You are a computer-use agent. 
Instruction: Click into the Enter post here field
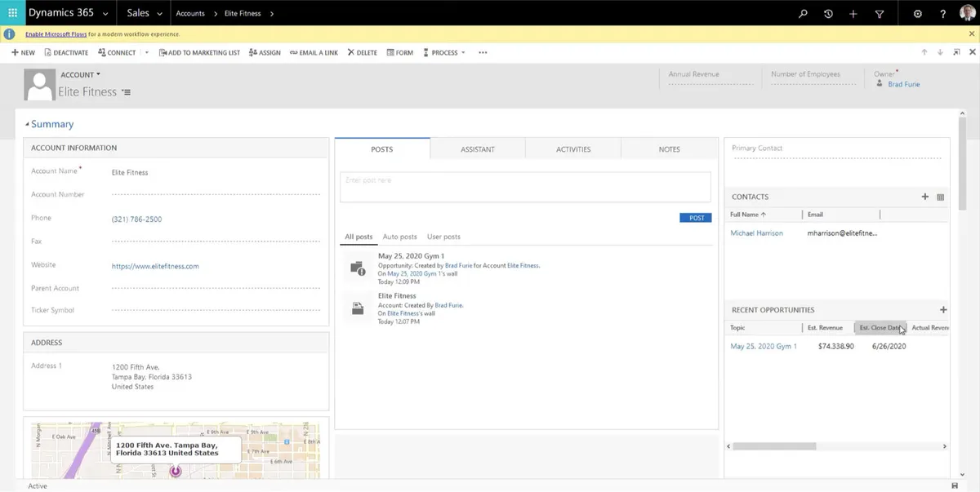(x=524, y=186)
